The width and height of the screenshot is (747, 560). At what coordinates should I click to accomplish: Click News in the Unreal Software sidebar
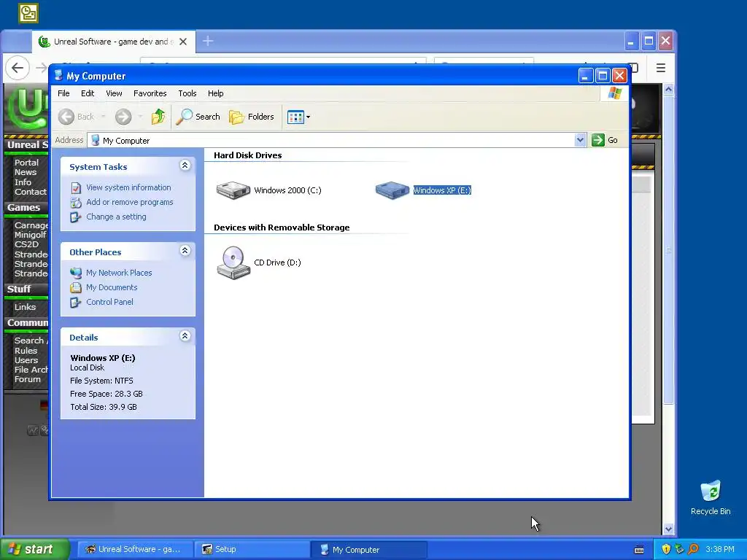click(26, 172)
